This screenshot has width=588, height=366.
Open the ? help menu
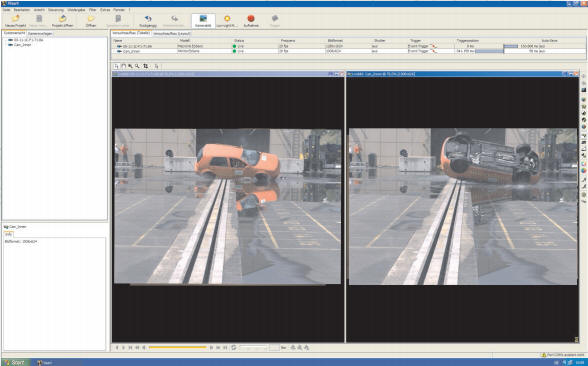coord(129,10)
